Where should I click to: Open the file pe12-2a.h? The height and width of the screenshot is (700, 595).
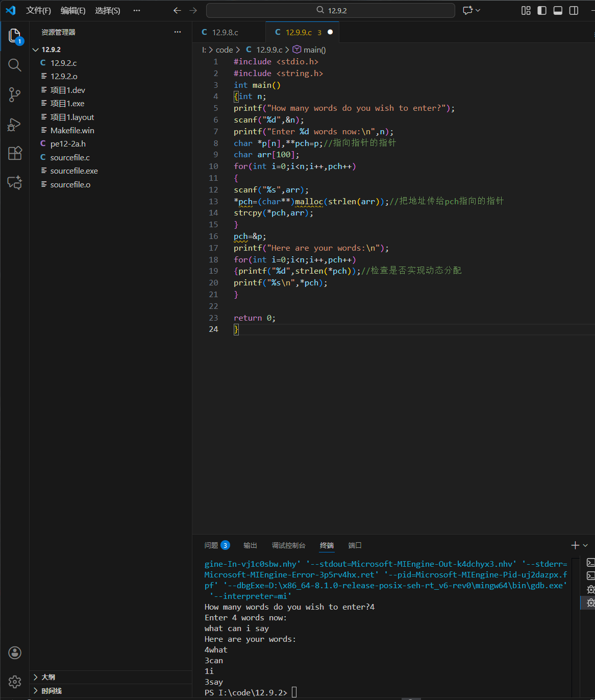[x=110, y=143]
